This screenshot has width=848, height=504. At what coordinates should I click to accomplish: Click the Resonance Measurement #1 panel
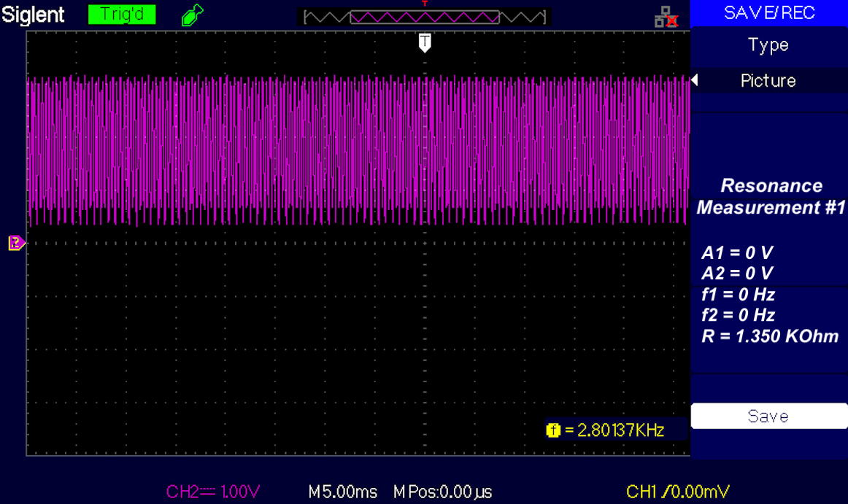[768, 197]
